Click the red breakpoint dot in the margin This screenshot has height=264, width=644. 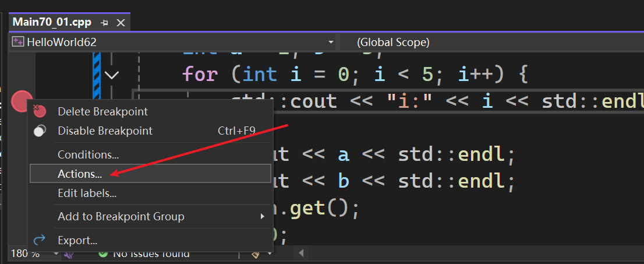pyautogui.click(x=20, y=101)
